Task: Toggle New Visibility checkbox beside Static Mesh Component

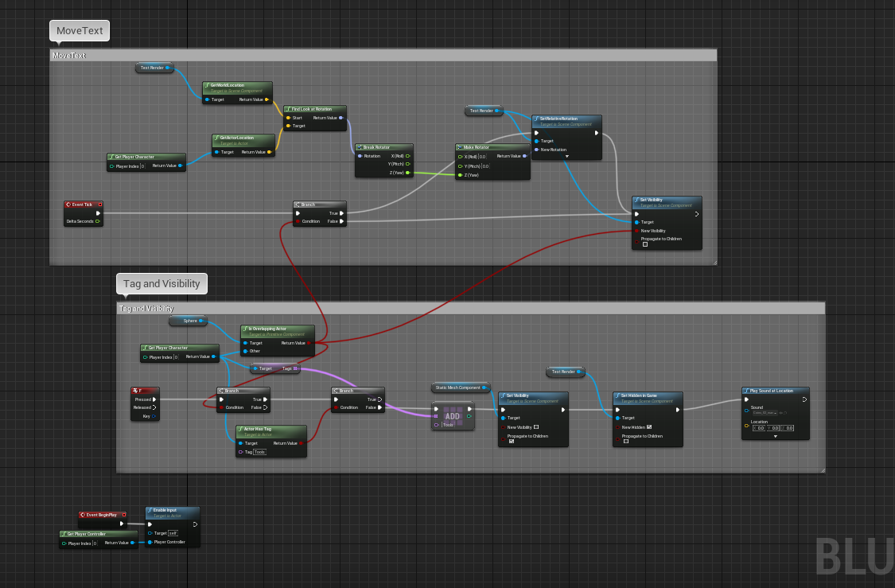Action: (536, 427)
